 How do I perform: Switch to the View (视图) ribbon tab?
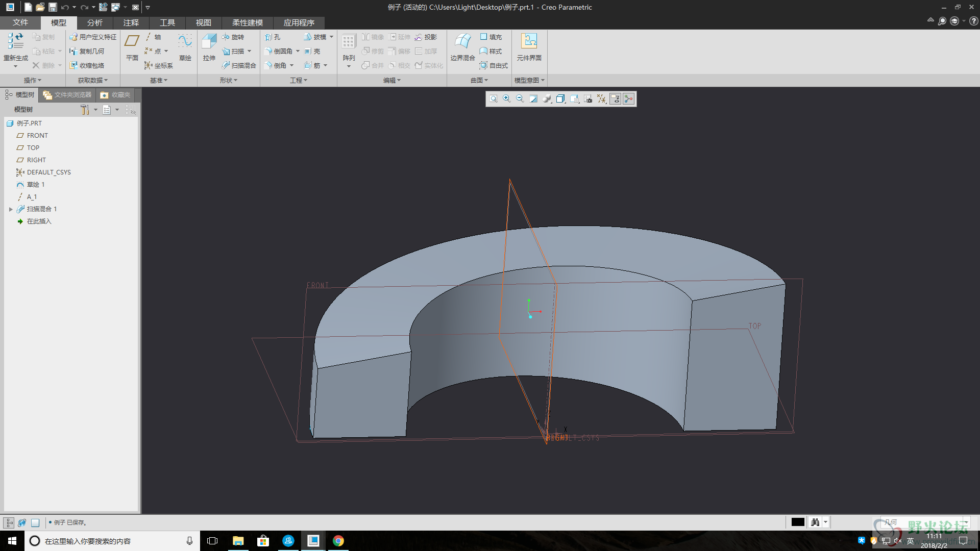click(x=203, y=22)
